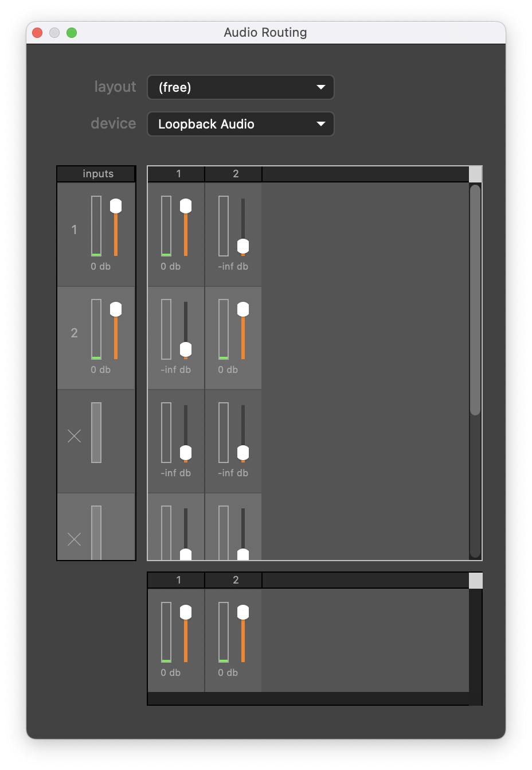Click input 1 gain fader handle
The width and height of the screenshot is (532, 770).
[116, 206]
